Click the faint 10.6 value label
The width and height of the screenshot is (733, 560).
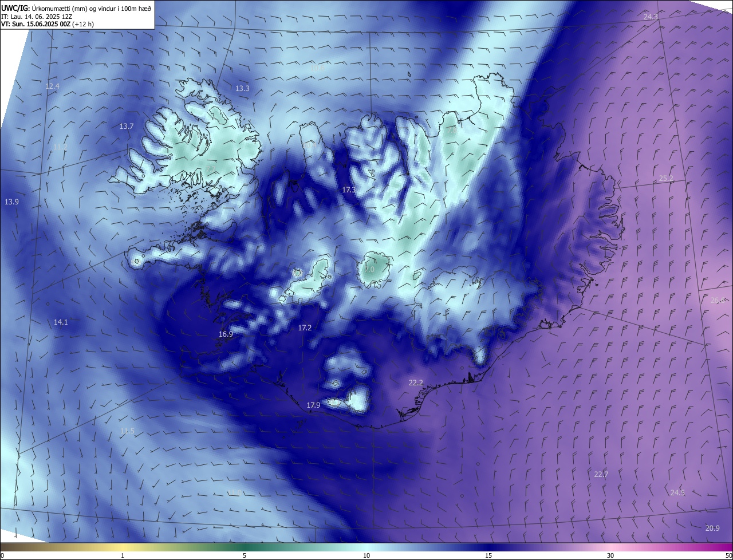tap(318, 68)
